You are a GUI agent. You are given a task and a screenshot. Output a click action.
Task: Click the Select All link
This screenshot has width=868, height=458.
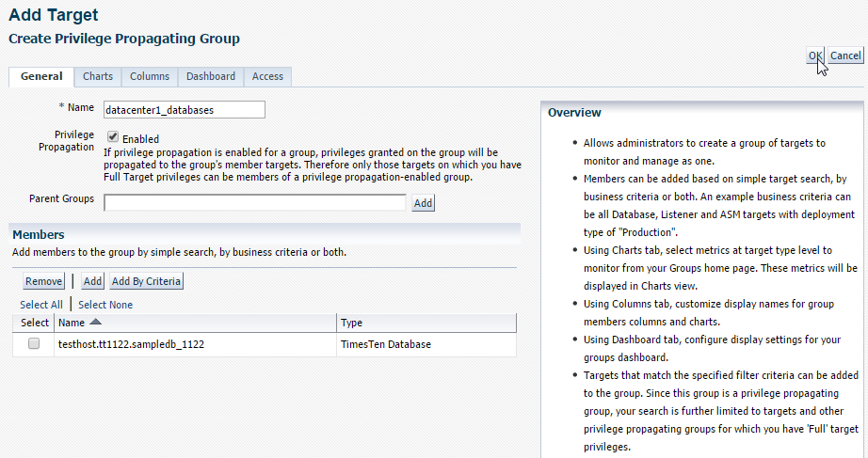[41, 305]
